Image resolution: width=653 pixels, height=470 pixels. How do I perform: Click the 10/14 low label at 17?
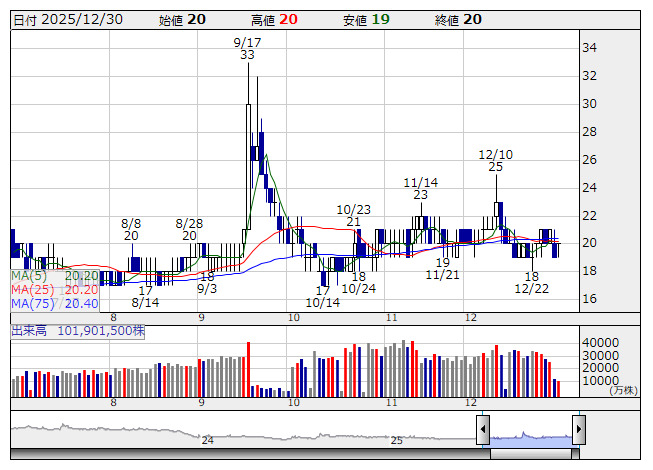pyautogui.click(x=322, y=296)
